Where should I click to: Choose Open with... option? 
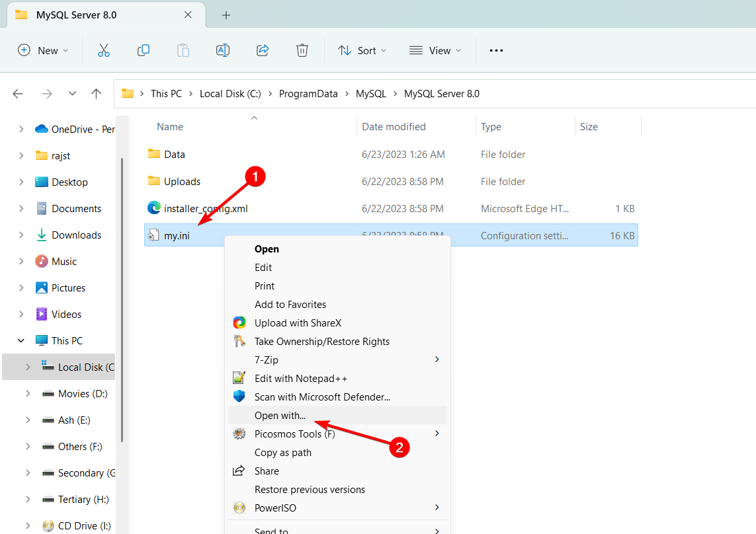(337, 416)
